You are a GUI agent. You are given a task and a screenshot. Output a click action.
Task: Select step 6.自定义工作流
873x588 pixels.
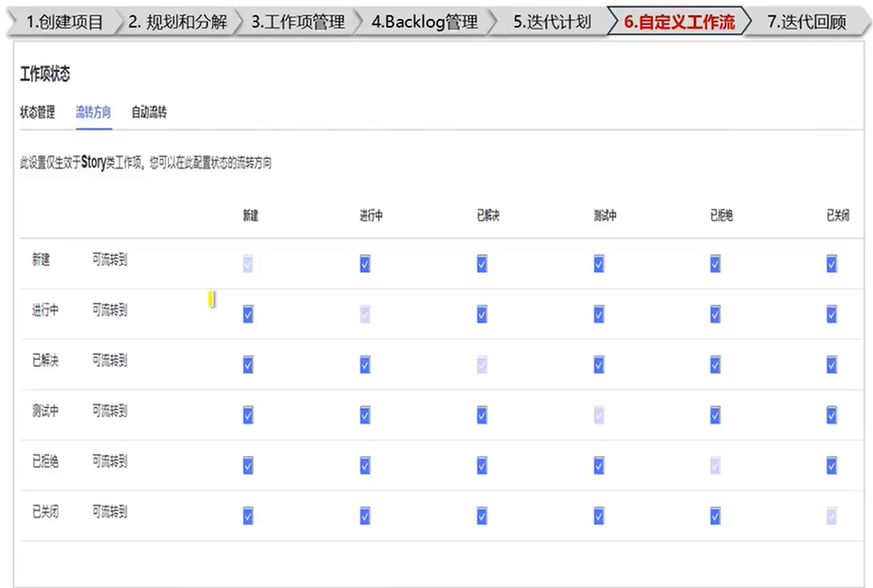coord(679,22)
